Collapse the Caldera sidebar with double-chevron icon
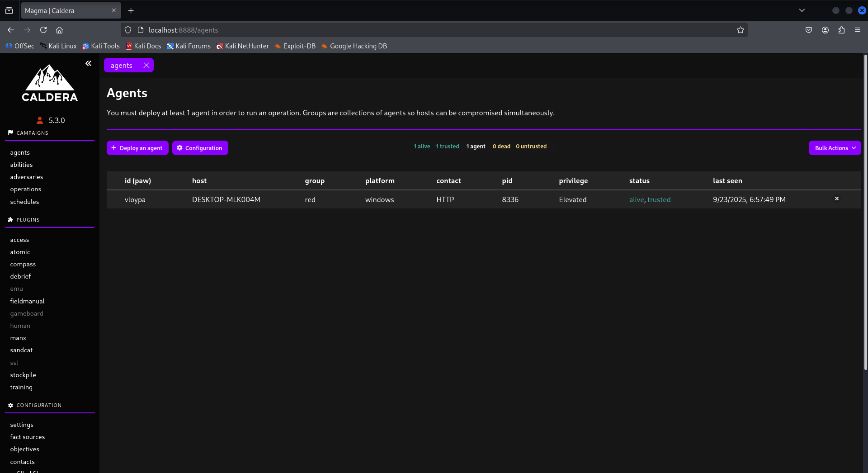The image size is (868, 473). tap(89, 63)
